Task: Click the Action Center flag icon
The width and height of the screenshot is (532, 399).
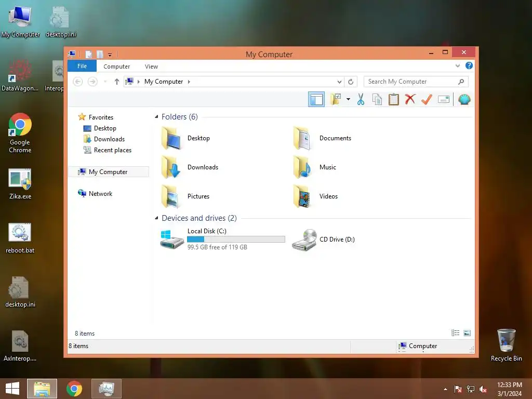Action: coord(458,389)
